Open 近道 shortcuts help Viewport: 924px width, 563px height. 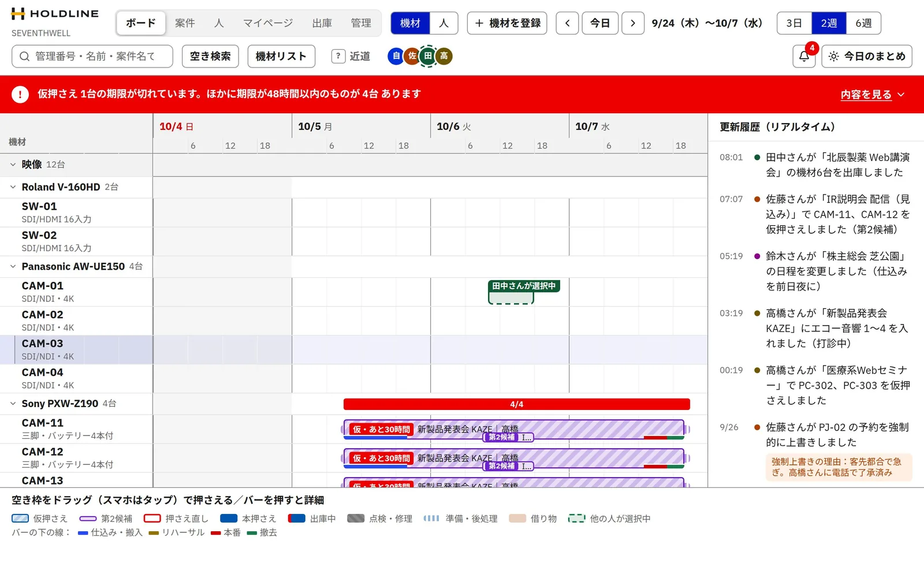pyautogui.click(x=351, y=56)
